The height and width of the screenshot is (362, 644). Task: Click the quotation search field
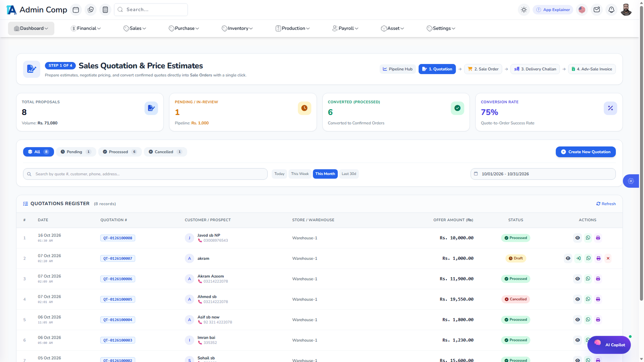pyautogui.click(x=145, y=174)
